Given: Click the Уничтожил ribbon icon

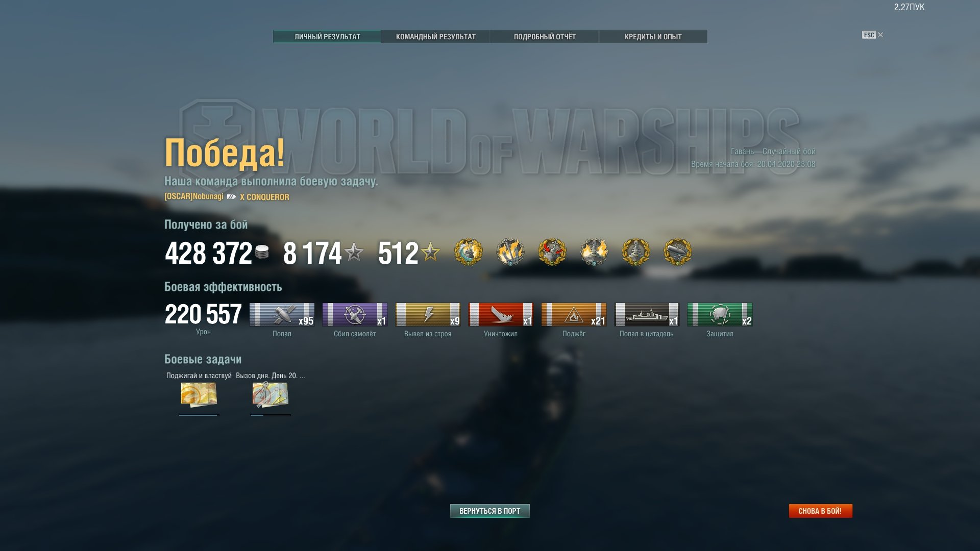Looking at the screenshot, I should pos(501,314).
